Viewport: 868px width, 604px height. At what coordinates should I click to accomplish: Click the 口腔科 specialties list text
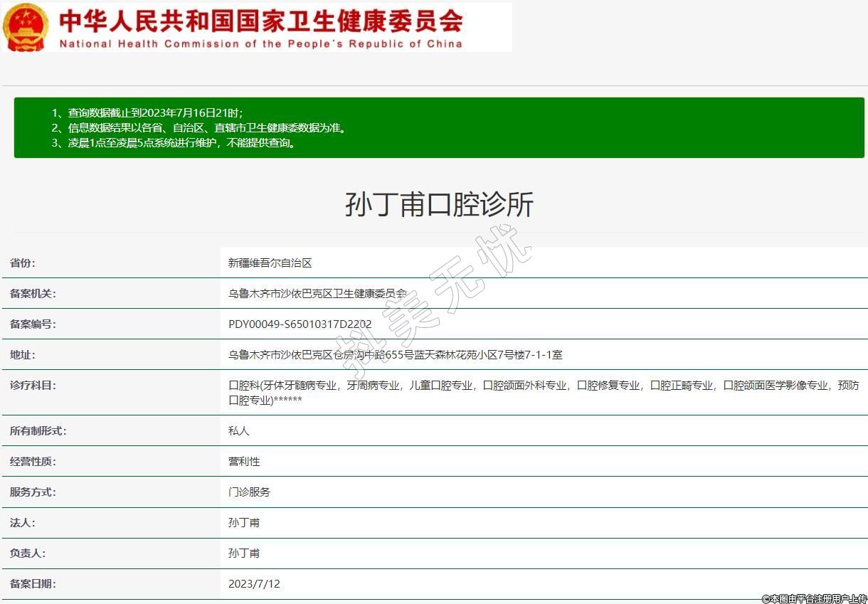click(x=543, y=393)
